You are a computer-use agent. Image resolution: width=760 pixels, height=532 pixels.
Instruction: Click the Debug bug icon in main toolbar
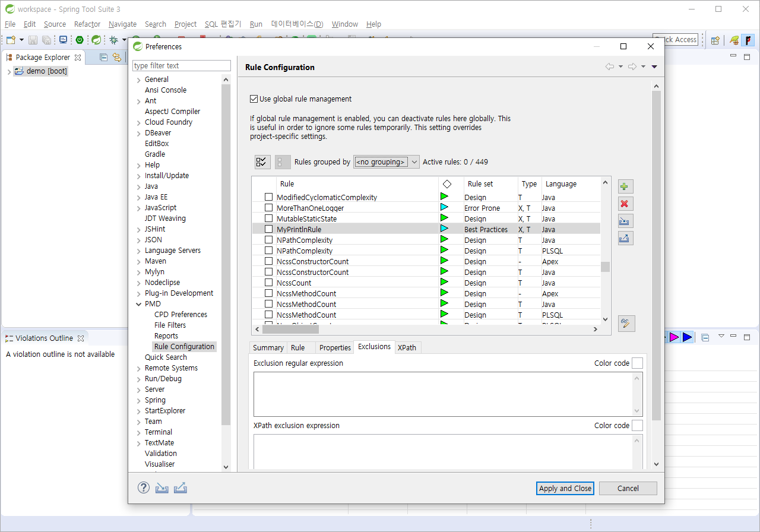113,40
